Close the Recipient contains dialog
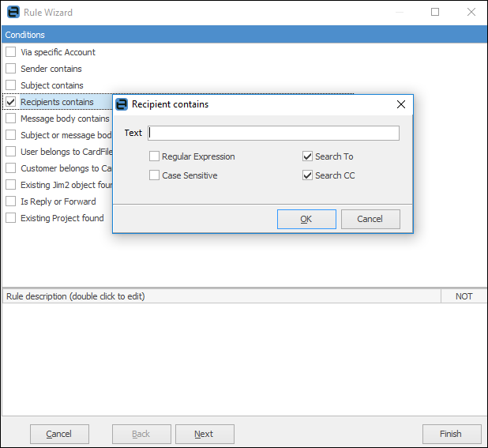 [400, 104]
